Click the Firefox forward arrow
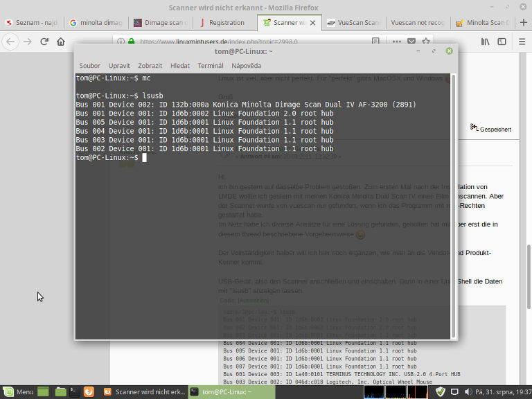532x399 pixels. point(28,42)
